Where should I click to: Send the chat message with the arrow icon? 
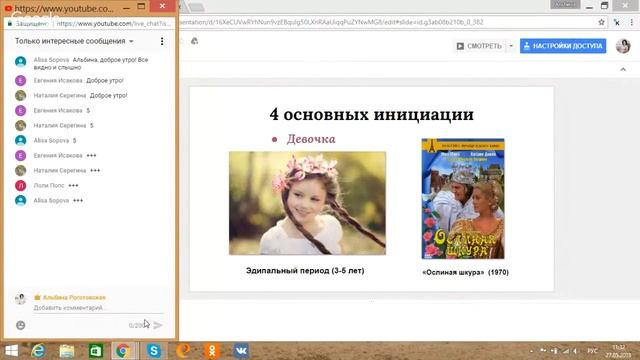tap(158, 325)
